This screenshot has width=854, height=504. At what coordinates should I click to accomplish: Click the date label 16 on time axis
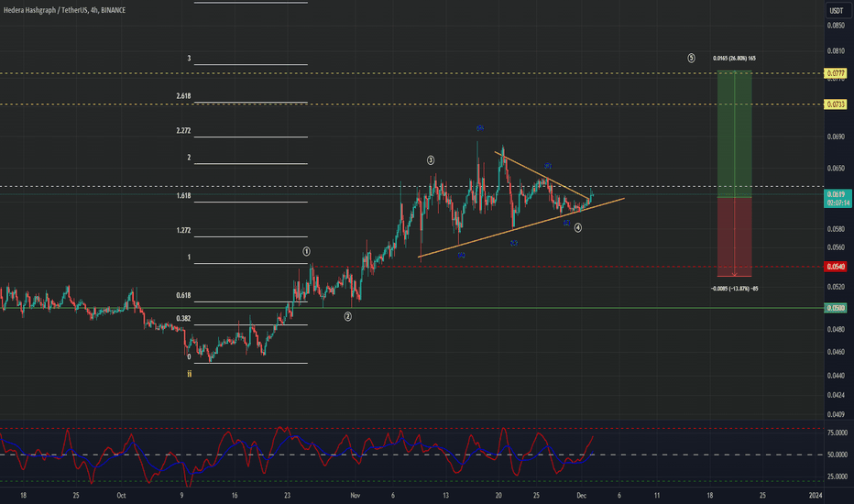click(x=235, y=495)
